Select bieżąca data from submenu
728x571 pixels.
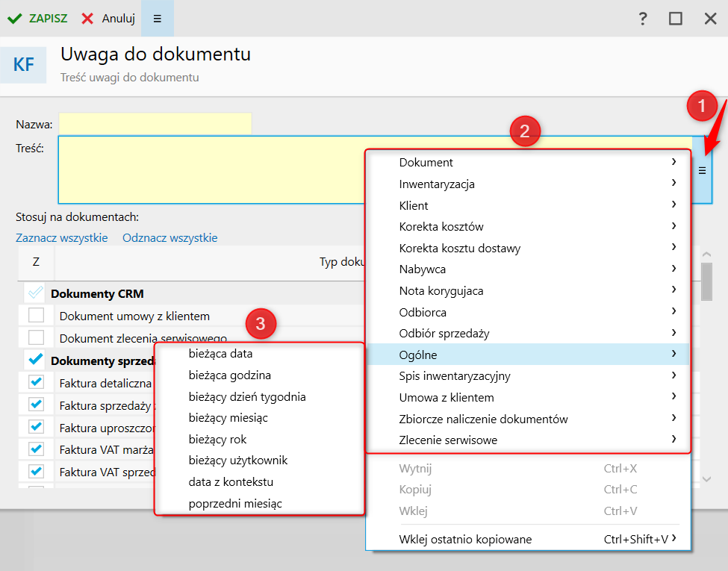(220, 354)
